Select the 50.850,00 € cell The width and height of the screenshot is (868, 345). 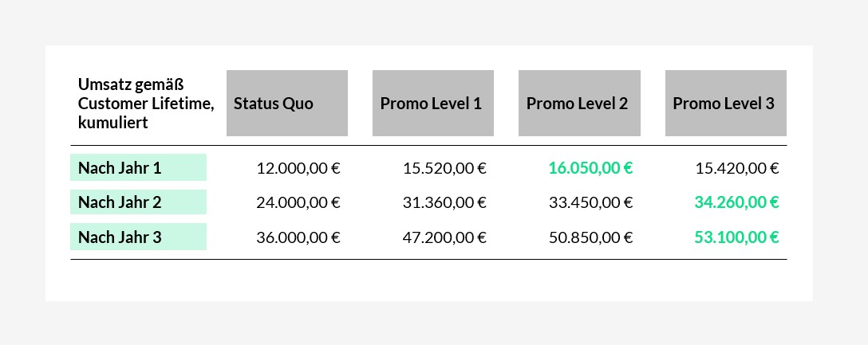tap(590, 237)
